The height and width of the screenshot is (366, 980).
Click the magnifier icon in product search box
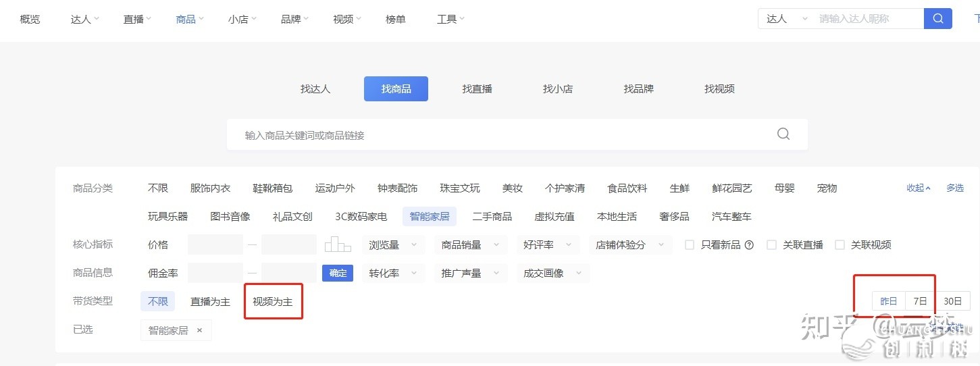coord(783,134)
